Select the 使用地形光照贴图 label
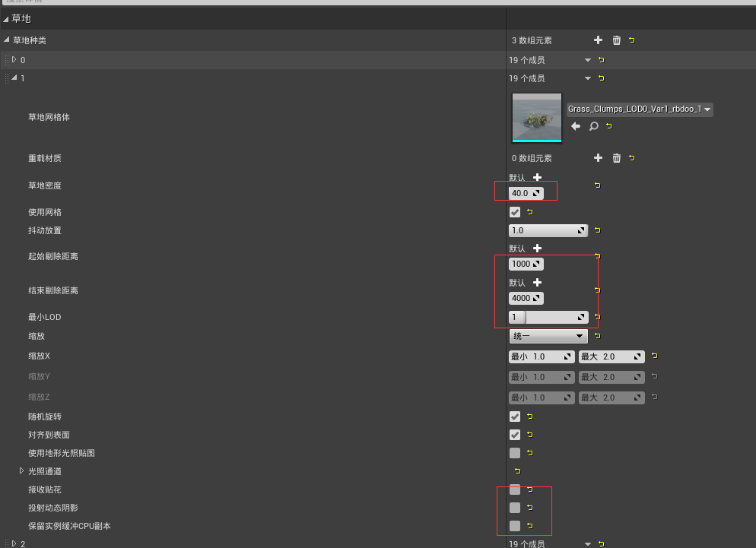Image resolution: width=756 pixels, height=548 pixels. coord(62,453)
